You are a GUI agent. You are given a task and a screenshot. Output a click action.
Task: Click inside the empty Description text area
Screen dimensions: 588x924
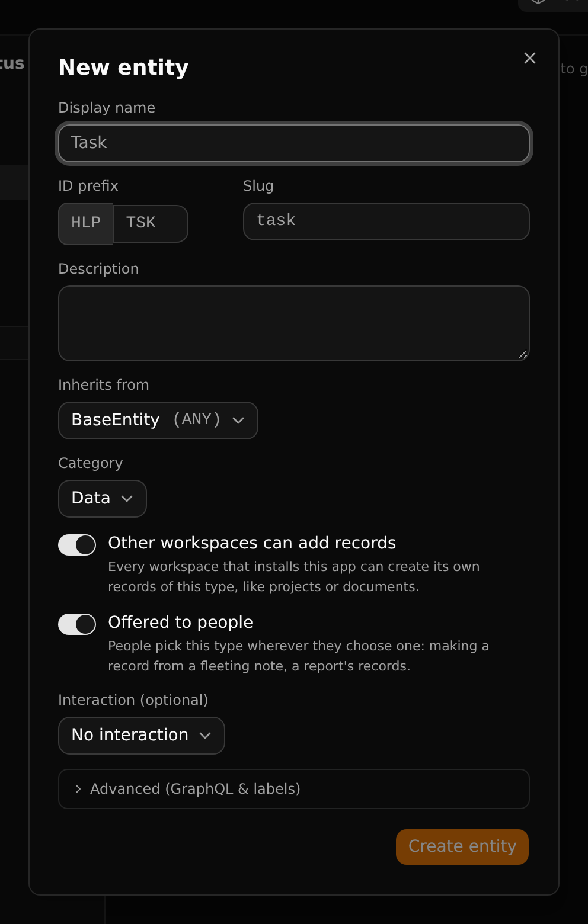point(294,323)
